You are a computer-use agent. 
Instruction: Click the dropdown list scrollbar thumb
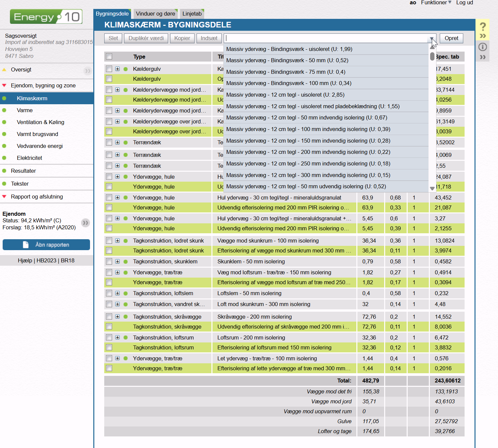(432, 57)
